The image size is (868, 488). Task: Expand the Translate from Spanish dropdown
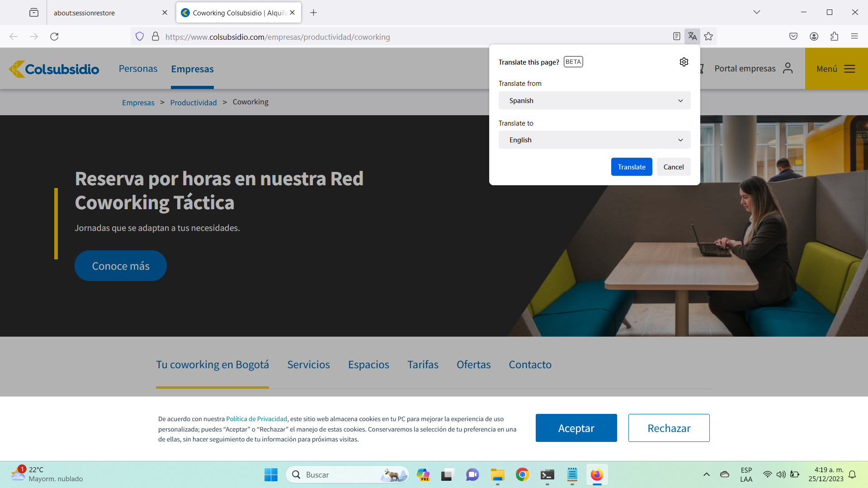click(594, 100)
